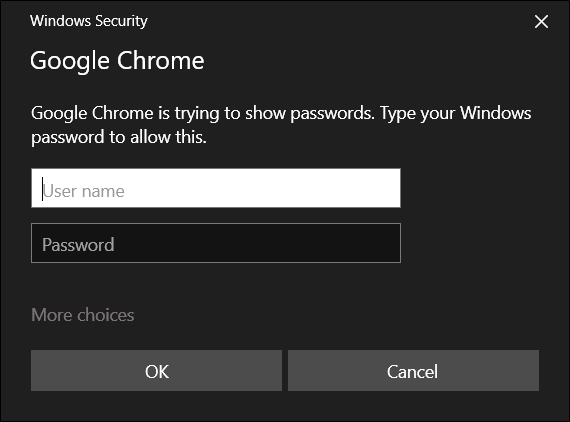The height and width of the screenshot is (422, 570).
Task: Show alternate credentials via More choices
Action: tap(83, 315)
